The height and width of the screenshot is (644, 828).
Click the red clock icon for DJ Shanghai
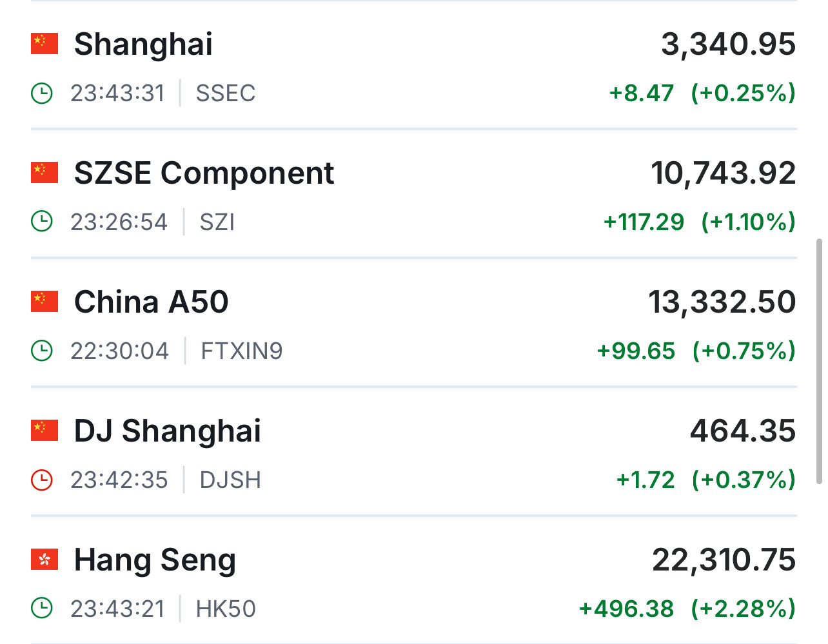click(42, 480)
